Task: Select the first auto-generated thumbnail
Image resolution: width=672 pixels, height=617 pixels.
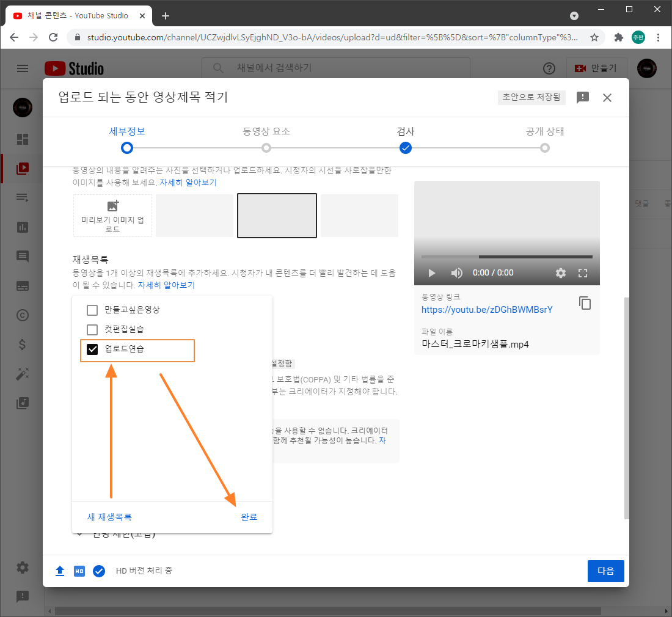Action: pyautogui.click(x=194, y=216)
